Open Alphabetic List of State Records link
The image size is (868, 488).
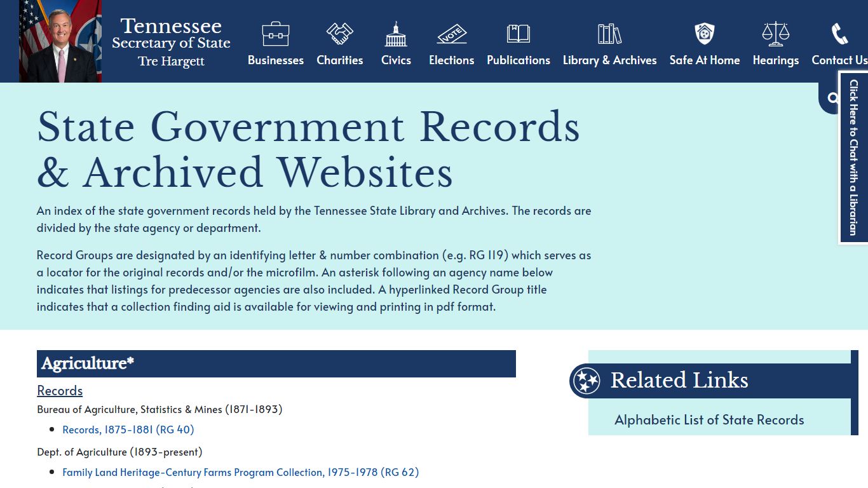coord(709,420)
